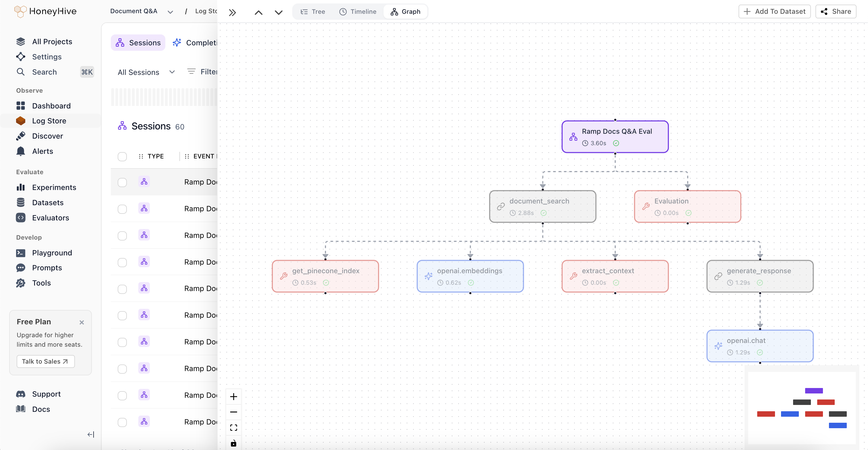Viewport: 868px width, 450px height.
Task: Close the Free Plan upgrade card
Action: [82, 322]
